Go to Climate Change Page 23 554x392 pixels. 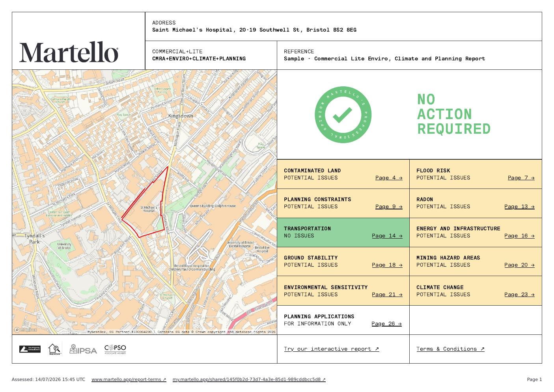click(519, 295)
